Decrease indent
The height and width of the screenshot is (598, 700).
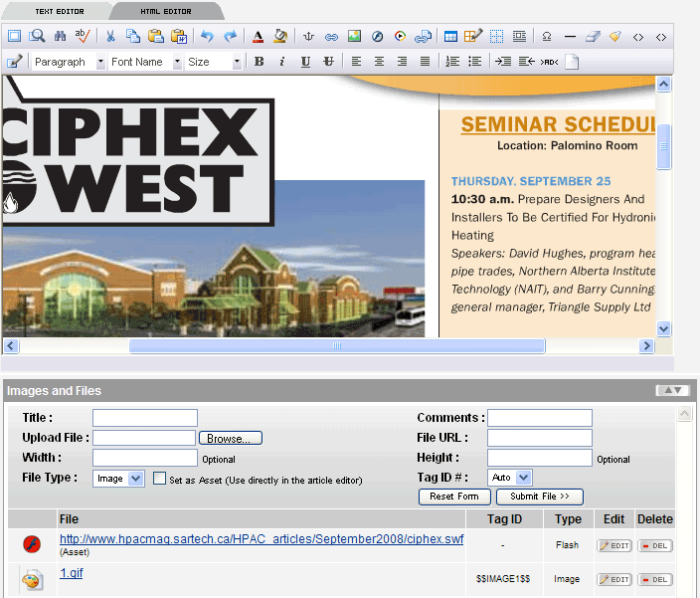point(526,61)
